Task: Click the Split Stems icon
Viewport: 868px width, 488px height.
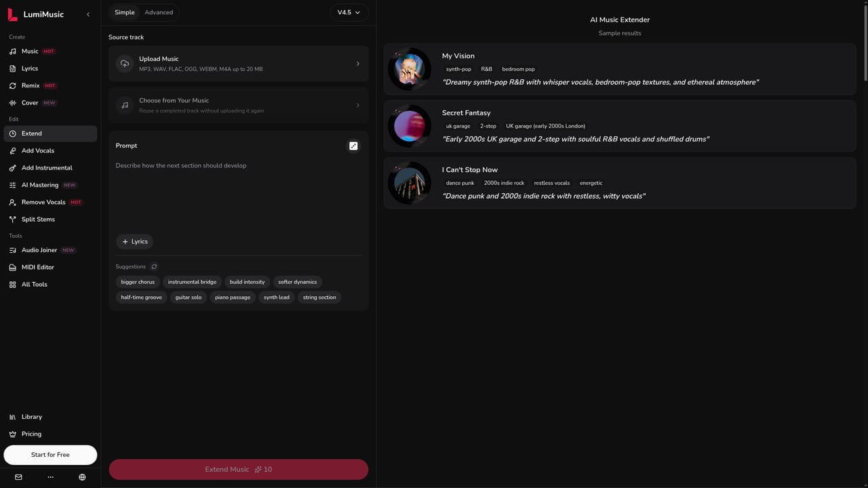Action: (x=13, y=220)
